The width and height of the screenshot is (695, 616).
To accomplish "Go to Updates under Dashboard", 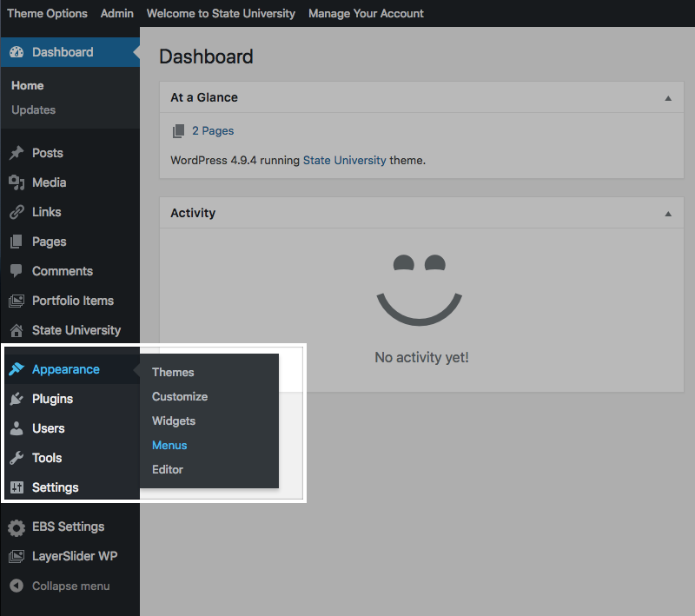I will tap(33, 109).
